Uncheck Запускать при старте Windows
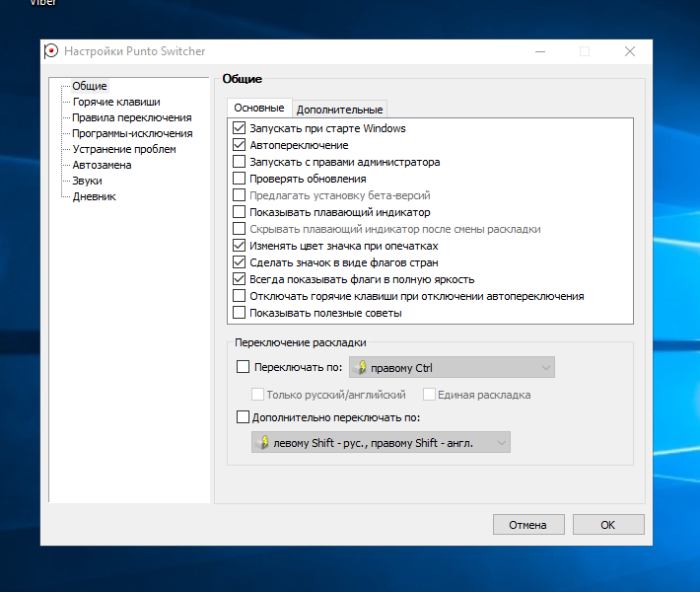This screenshot has width=700, height=592. click(x=239, y=128)
